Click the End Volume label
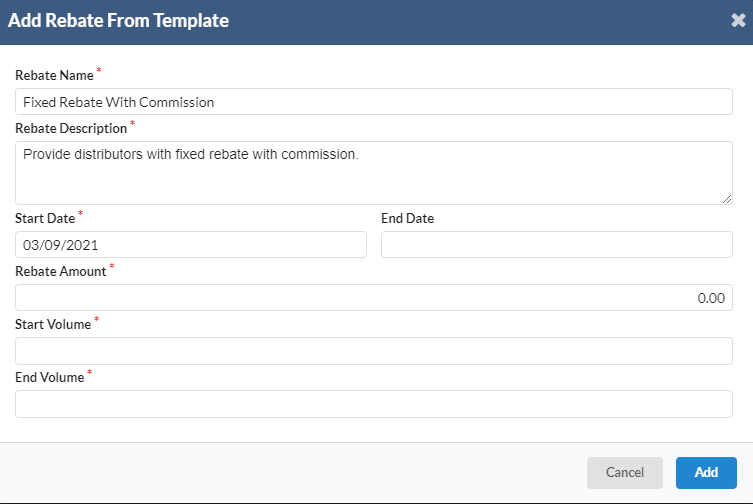 tap(49, 377)
